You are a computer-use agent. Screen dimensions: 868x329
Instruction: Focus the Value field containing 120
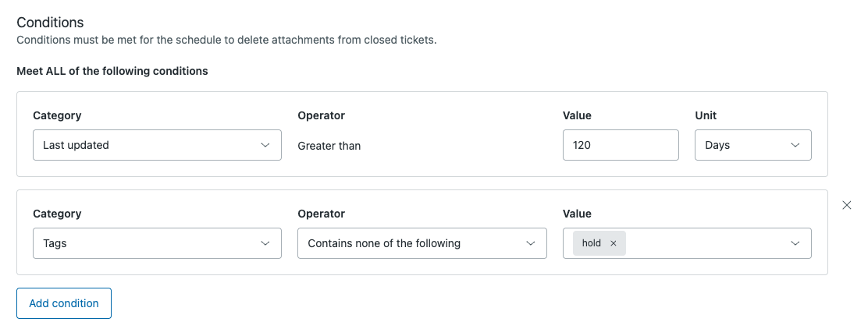pos(620,145)
